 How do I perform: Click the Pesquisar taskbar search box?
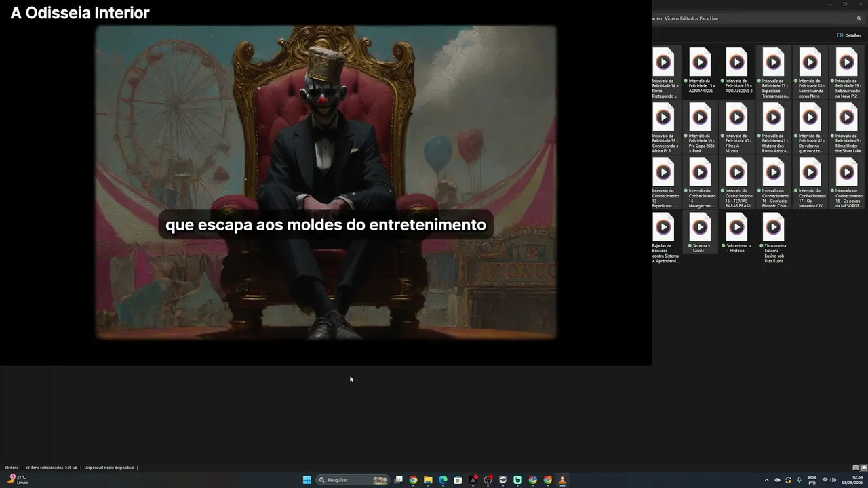(353, 480)
